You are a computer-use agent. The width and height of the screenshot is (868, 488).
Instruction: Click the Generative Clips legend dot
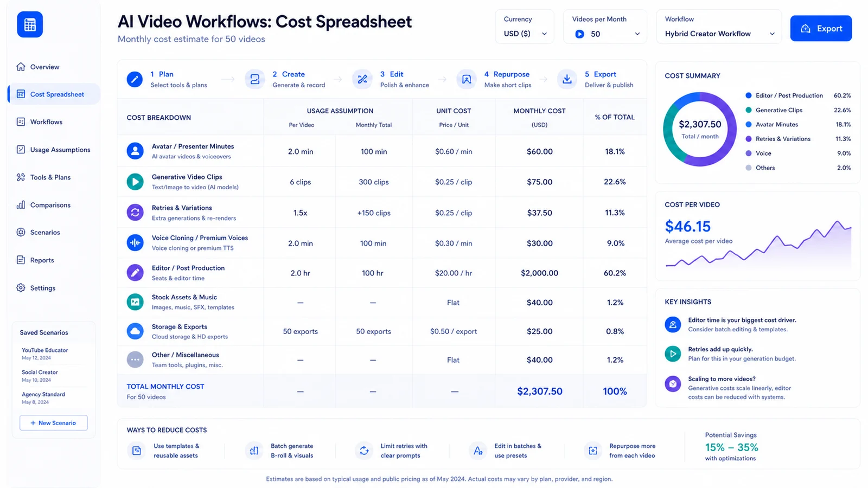749,110
